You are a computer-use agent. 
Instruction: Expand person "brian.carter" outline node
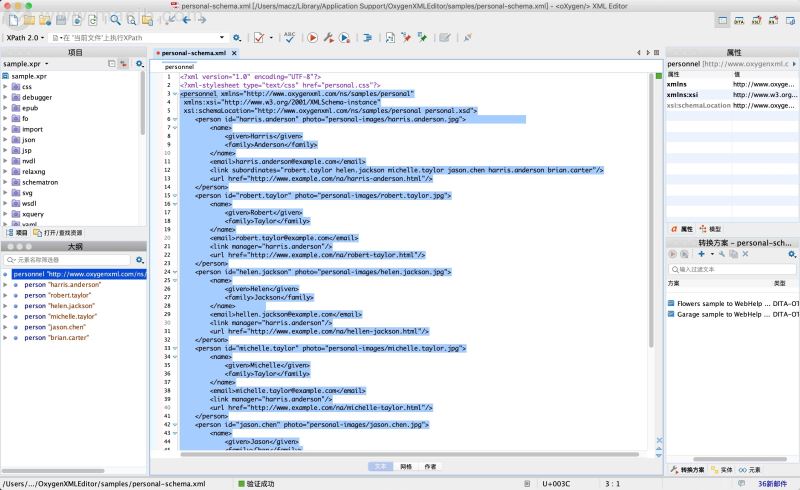tap(5, 338)
